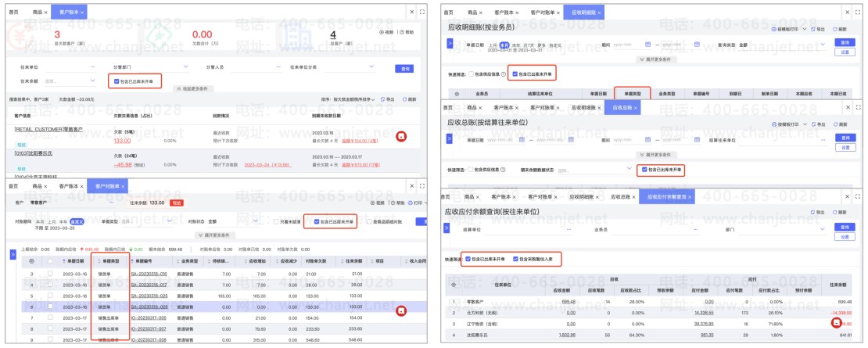The width and height of the screenshot is (868, 348).
Task: Click 查询 button in 客户账本 panel
Action: (404, 69)
